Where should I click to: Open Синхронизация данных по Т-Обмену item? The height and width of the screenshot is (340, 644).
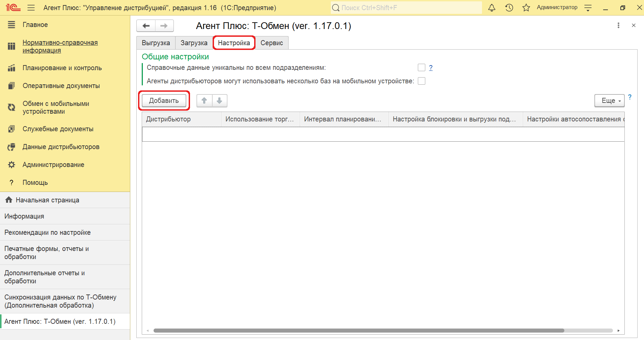point(65,301)
